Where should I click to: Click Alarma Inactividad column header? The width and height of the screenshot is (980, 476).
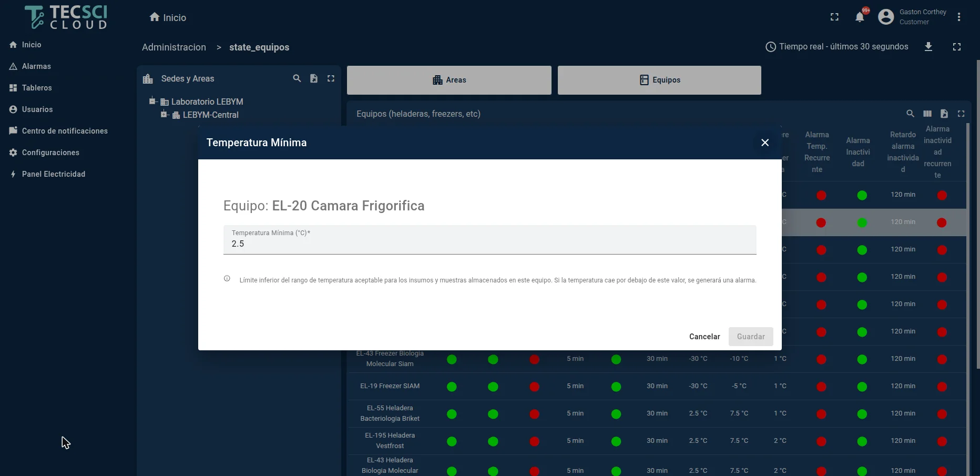click(x=858, y=152)
